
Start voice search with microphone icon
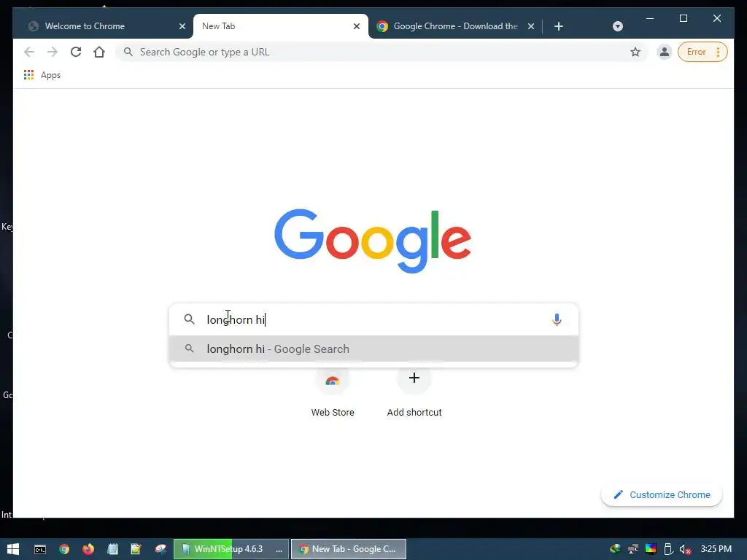557,319
